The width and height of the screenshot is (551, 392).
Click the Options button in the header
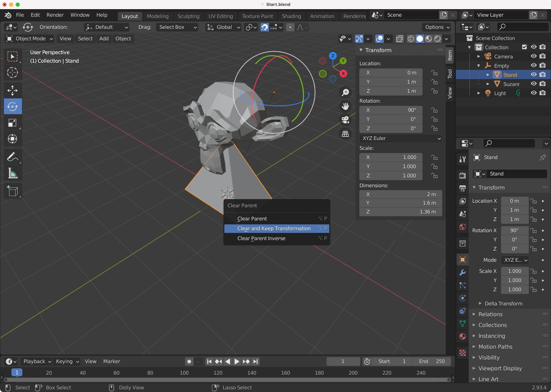pyautogui.click(x=437, y=27)
